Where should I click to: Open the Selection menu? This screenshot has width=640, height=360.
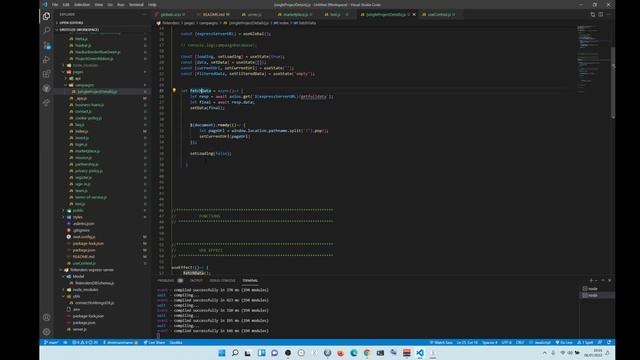[82, 4]
